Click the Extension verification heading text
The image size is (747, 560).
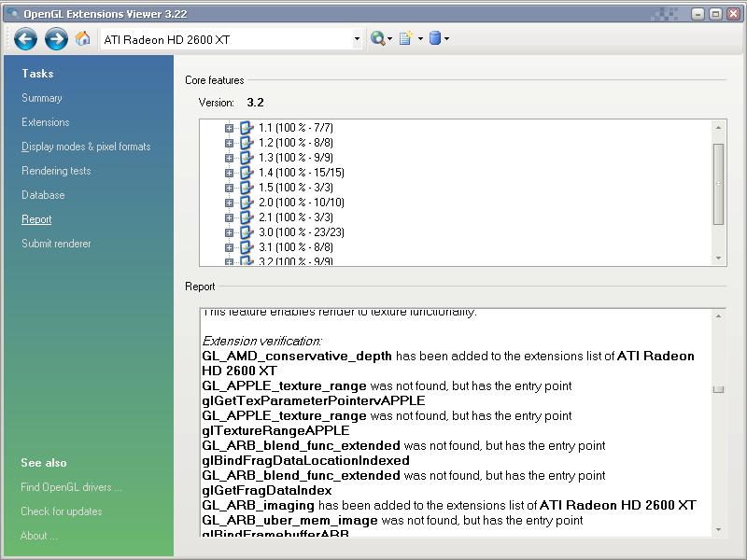pos(262,341)
